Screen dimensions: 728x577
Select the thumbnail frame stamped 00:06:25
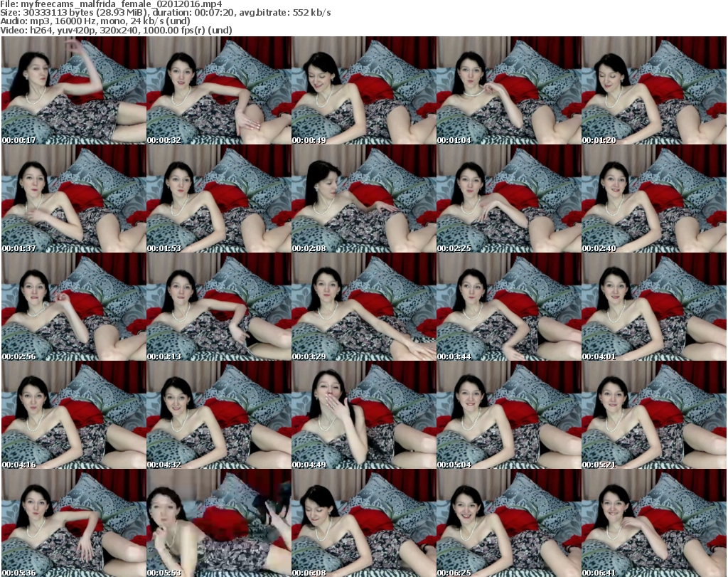509,523
